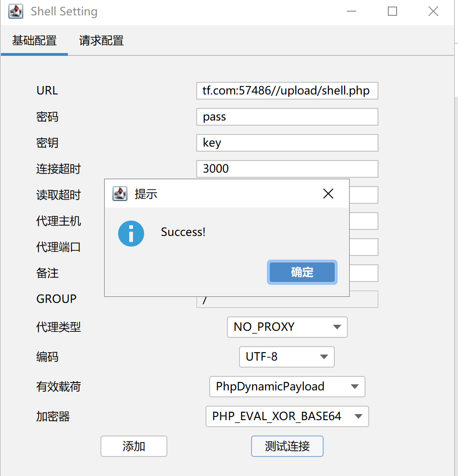Click the 提示 dialog title text

pyautogui.click(x=146, y=194)
